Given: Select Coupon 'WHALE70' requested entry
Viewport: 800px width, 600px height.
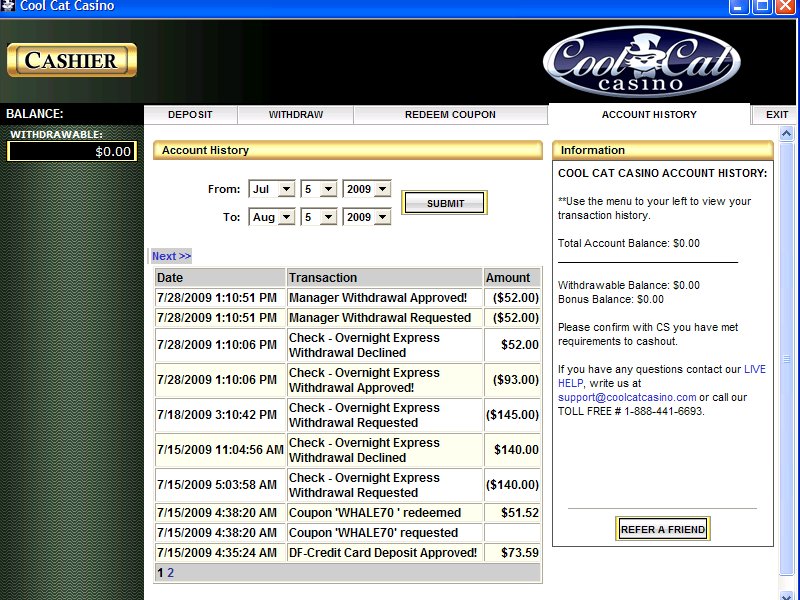Looking at the screenshot, I should (x=347, y=533).
